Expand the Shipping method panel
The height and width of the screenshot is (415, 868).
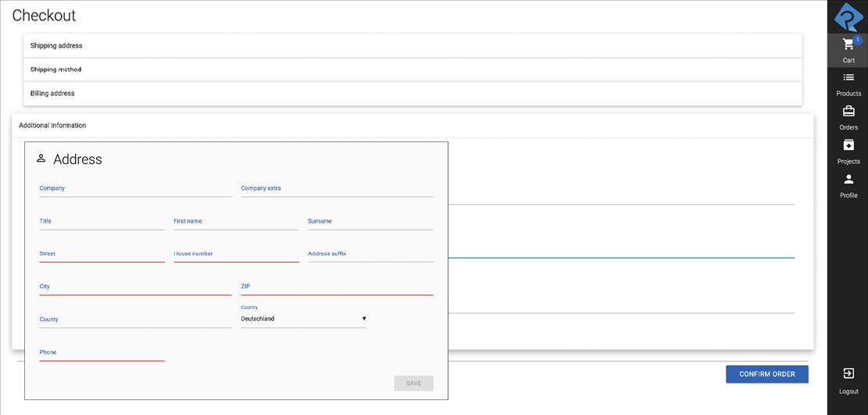click(413, 70)
